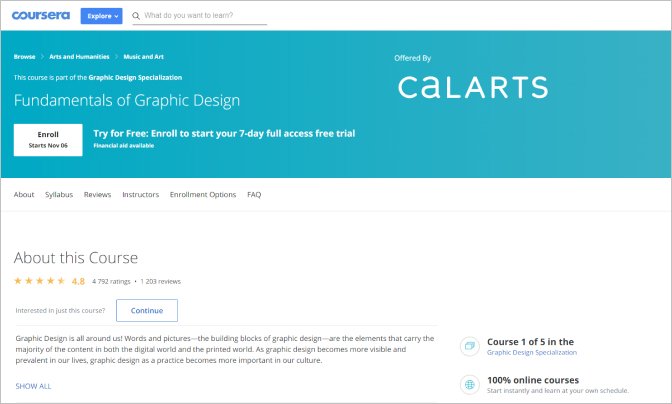The height and width of the screenshot is (404, 672).
Task: Open the Syllabus tab
Action: 59,194
